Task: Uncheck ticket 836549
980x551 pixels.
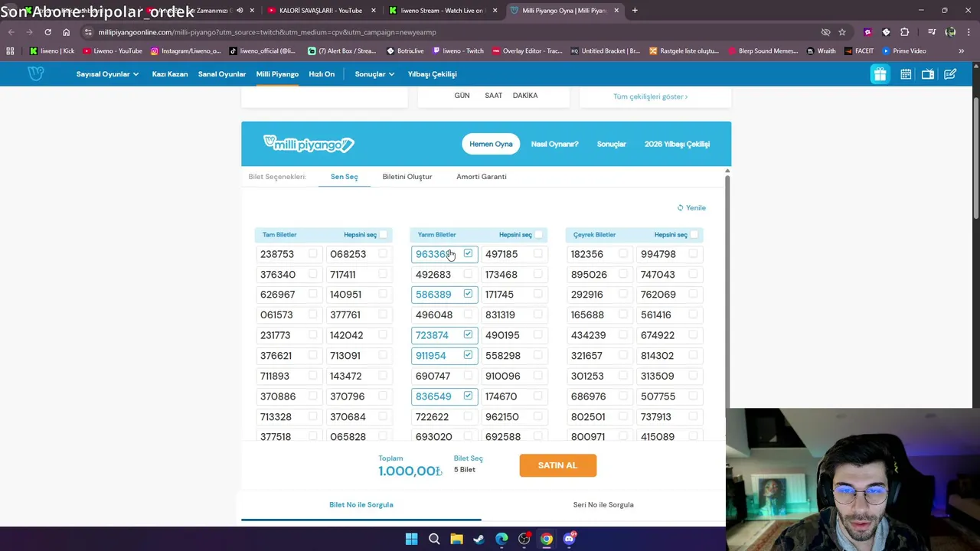Action: point(468,396)
